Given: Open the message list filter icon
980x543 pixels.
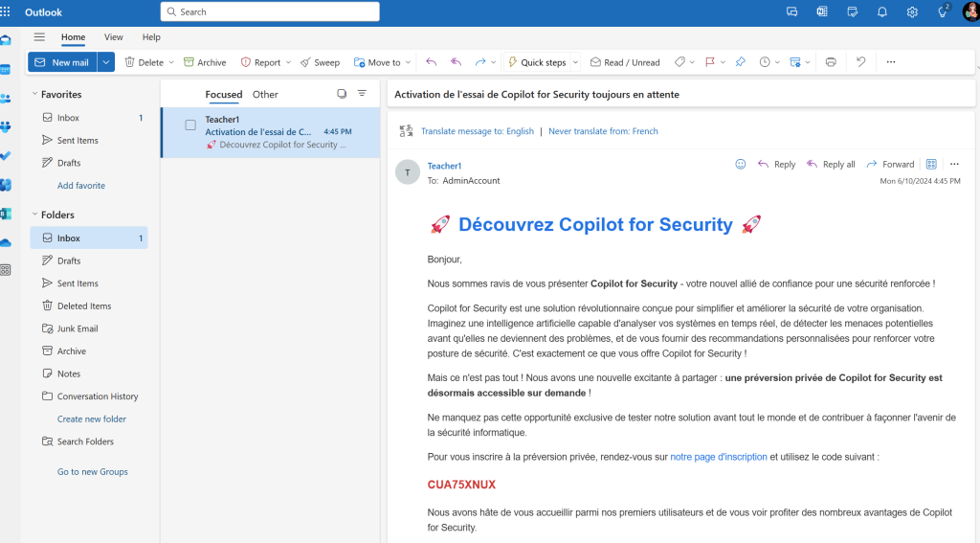Looking at the screenshot, I should click(x=362, y=93).
